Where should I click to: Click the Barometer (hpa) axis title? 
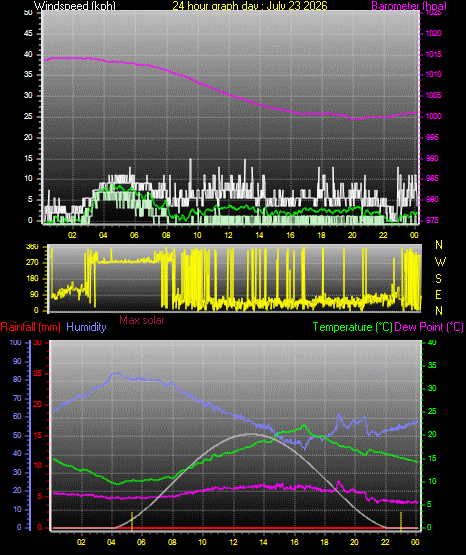pos(409,6)
